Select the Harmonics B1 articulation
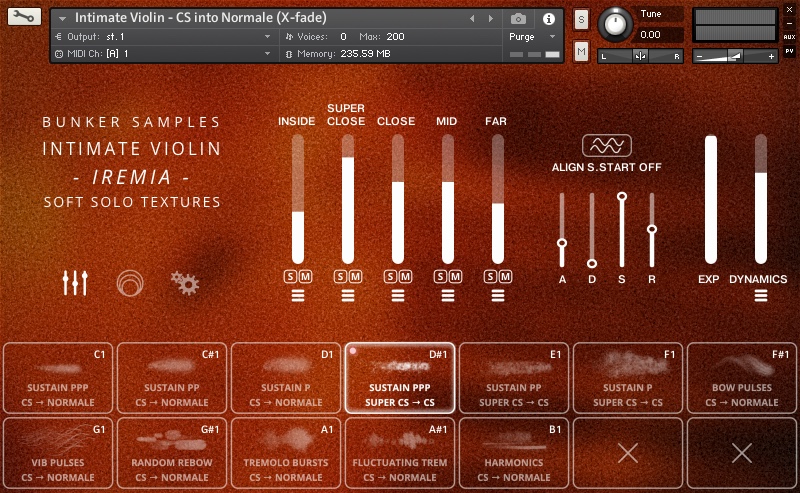 pyautogui.click(x=513, y=453)
